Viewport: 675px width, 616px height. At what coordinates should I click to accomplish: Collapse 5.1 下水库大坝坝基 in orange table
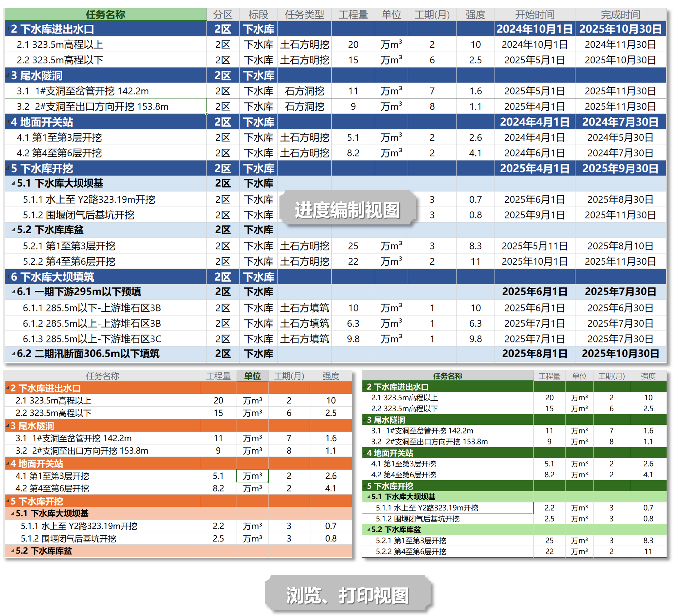tap(13, 514)
